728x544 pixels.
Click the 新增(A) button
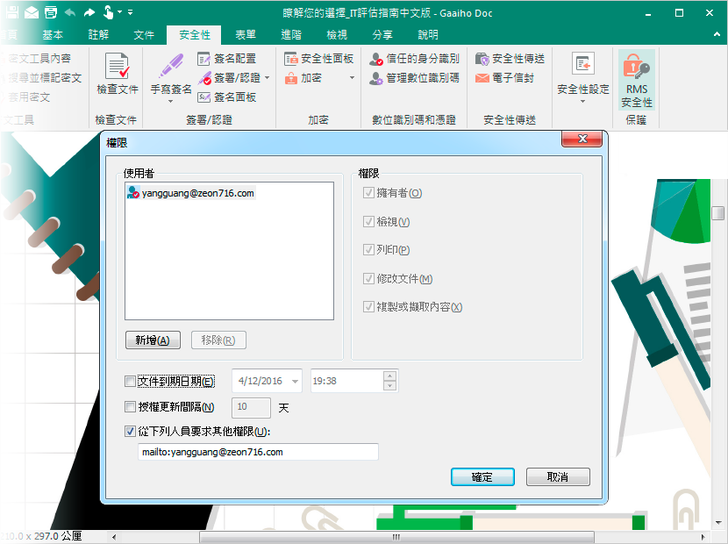pyautogui.click(x=153, y=340)
